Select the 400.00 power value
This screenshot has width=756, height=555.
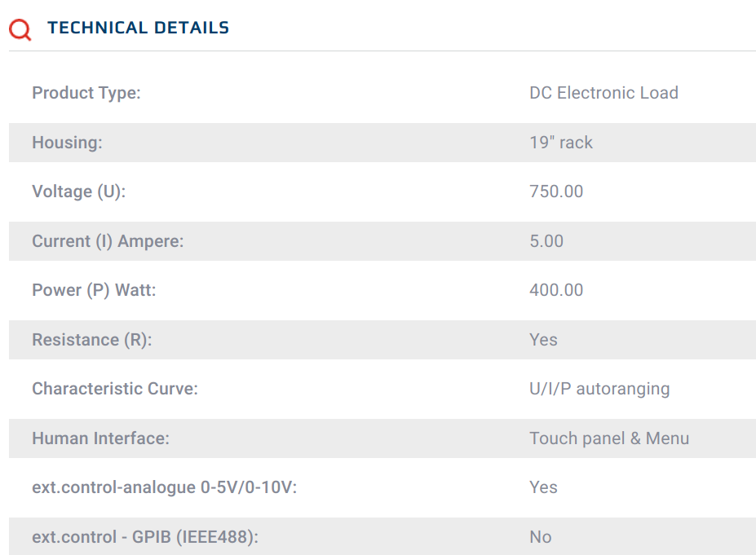click(x=556, y=290)
